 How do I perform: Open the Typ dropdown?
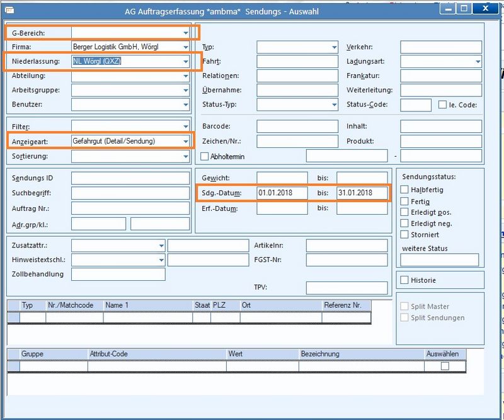click(335, 47)
